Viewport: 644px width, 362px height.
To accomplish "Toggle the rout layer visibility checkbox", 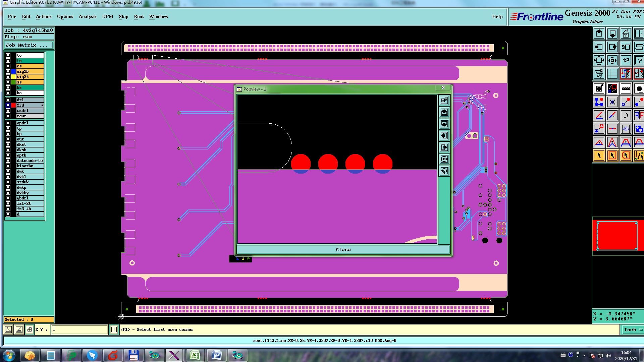I will 8,116.
